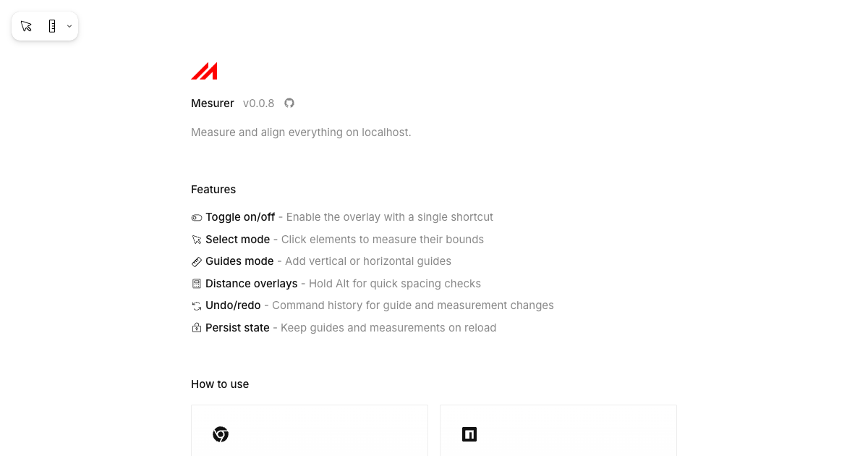The width and height of the screenshot is (868, 456).
Task: Open the npm package card
Action: (x=558, y=431)
